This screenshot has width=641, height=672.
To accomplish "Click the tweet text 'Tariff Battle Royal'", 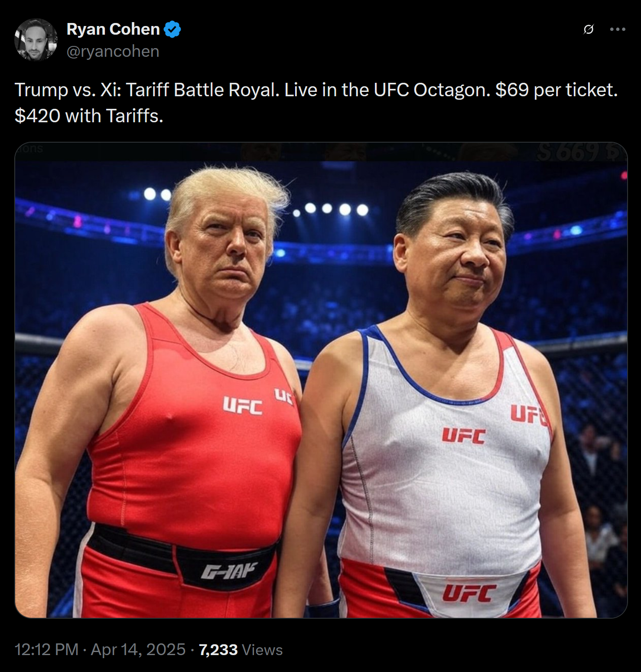I will 202,90.
